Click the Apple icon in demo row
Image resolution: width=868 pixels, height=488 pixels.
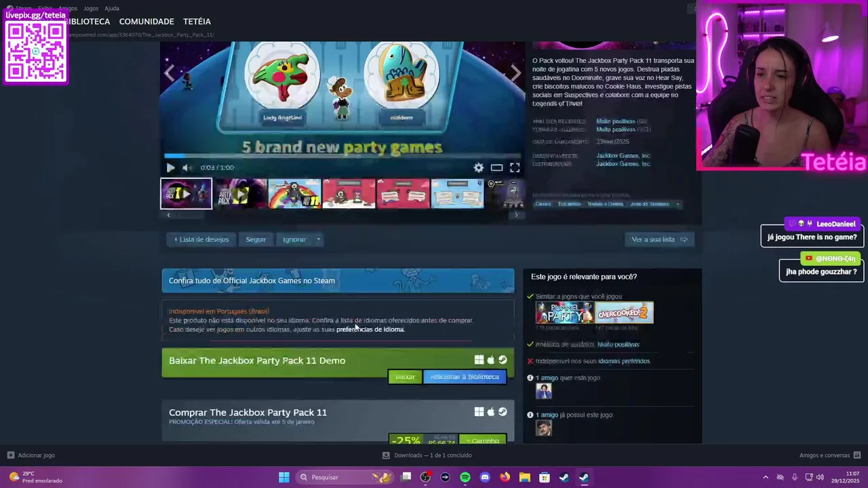pyautogui.click(x=491, y=360)
